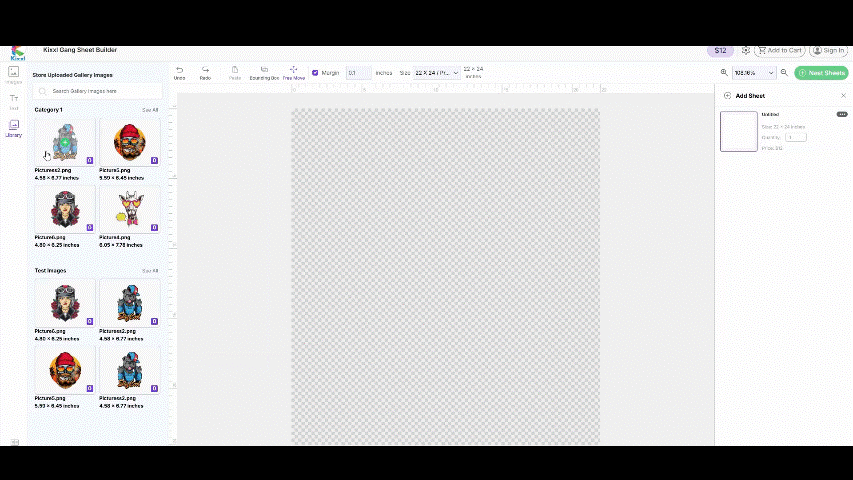The image size is (853, 480).
Task: Toggle the Margin checkbox
Action: (315, 73)
